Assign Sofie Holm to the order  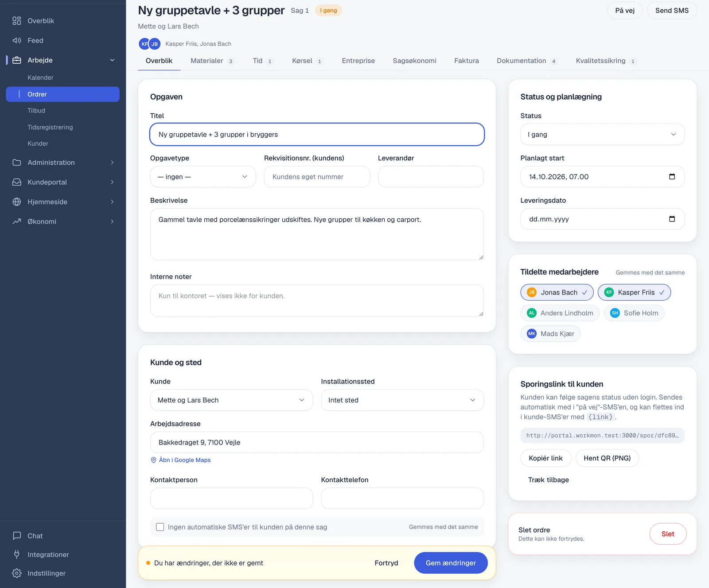(634, 313)
